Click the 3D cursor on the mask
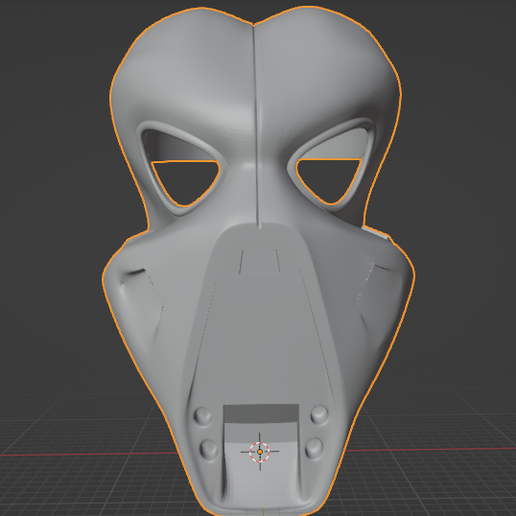 (x=260, y=452)
